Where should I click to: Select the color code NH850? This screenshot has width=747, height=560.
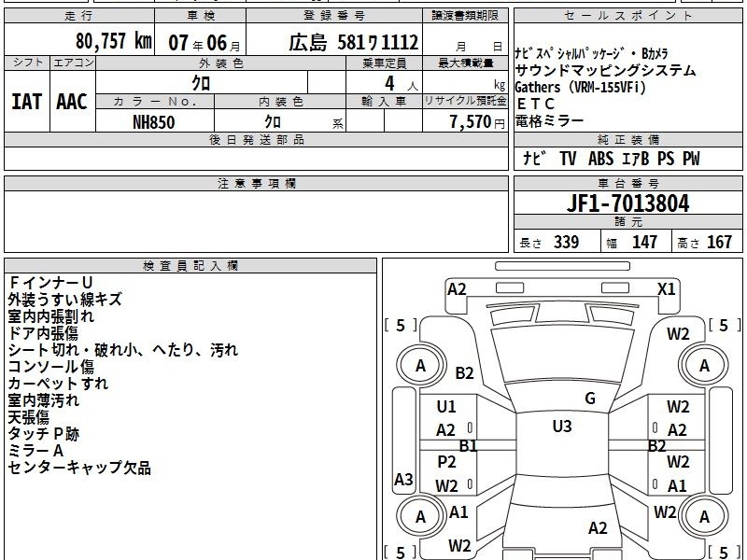click(154, 122)
